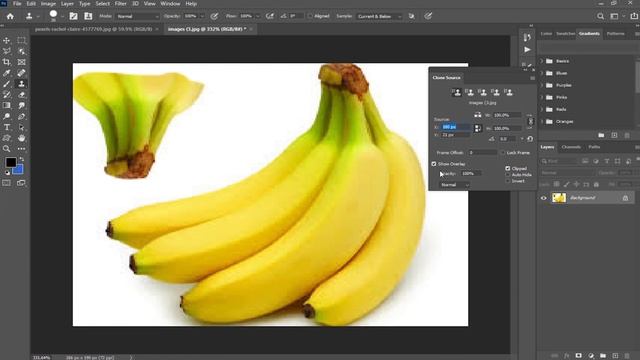Select the fifth clone source stamp
This screenshot has width=640, height=360.
click(x=509, y=92)
